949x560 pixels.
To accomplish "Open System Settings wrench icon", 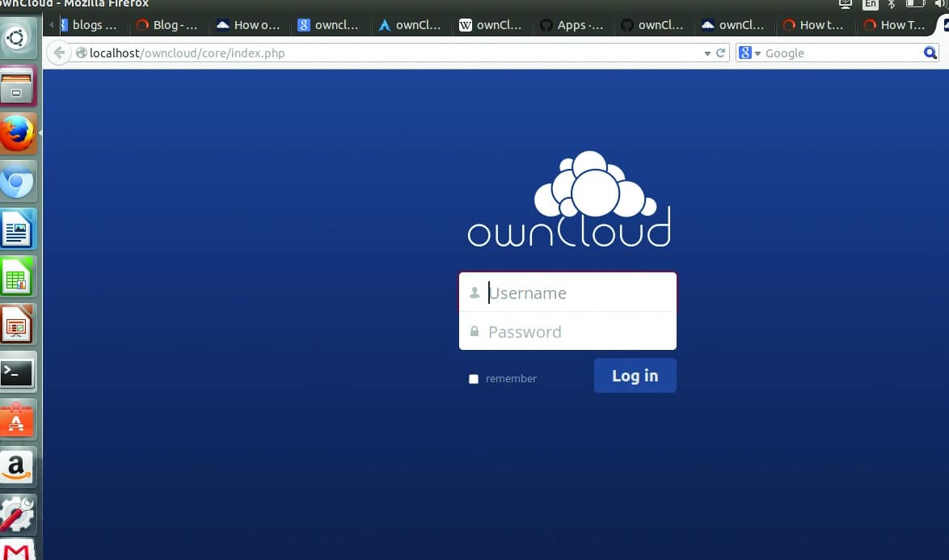I will coord(17,513).
